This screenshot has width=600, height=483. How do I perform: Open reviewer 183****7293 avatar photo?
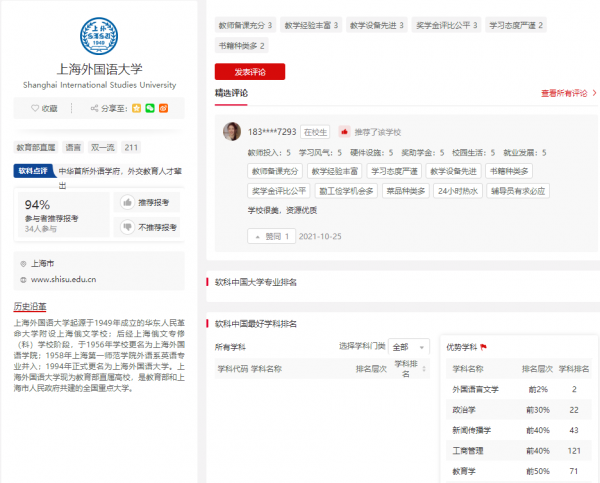232,132
